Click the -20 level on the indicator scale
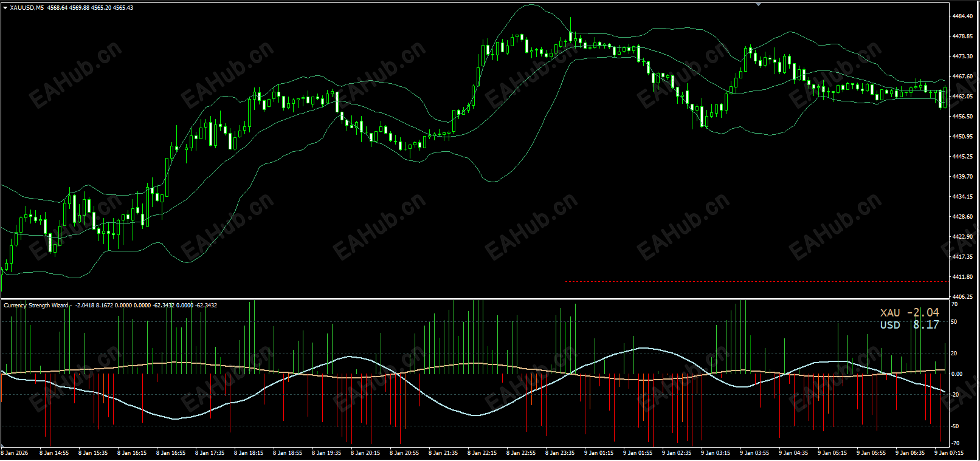This screenshot has height=461, width=980. click(x=955, y=395)
